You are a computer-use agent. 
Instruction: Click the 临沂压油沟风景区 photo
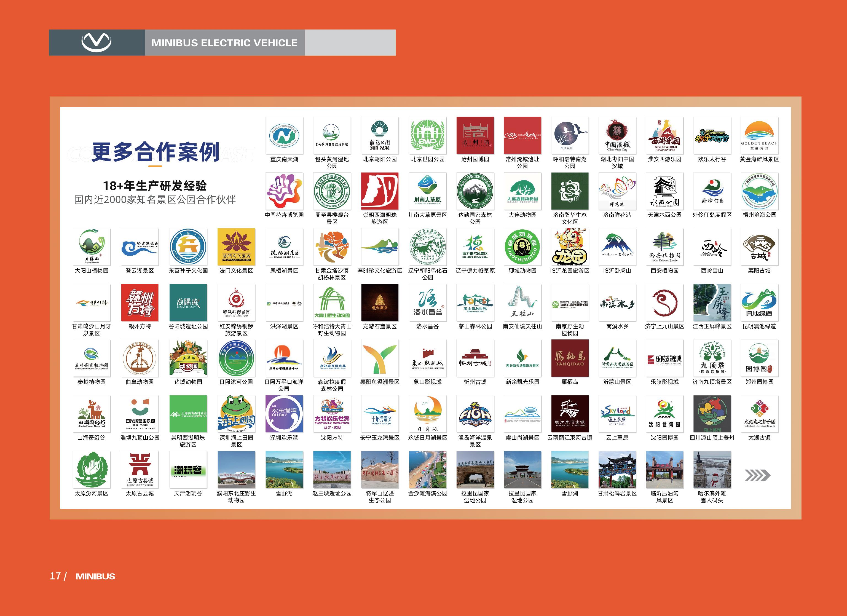tap(665, 470)
